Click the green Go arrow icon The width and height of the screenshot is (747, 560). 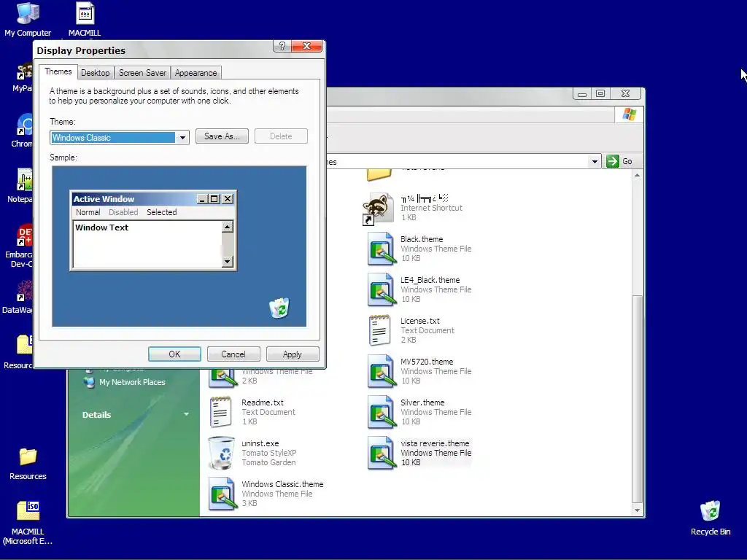point(612,161)
